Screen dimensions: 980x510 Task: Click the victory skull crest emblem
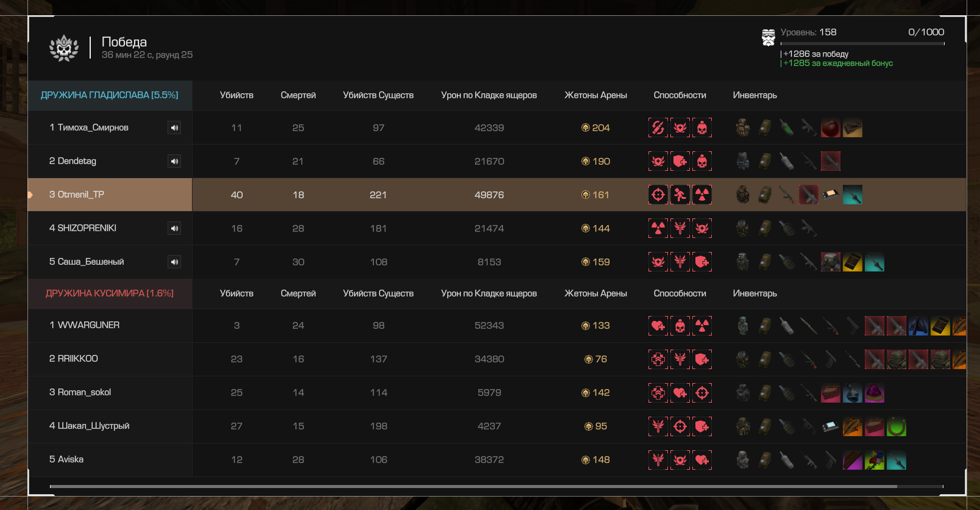64,48
